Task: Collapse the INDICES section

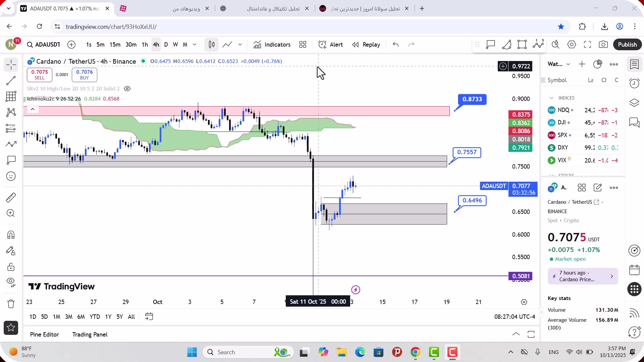Action: (x=551, y=98)
